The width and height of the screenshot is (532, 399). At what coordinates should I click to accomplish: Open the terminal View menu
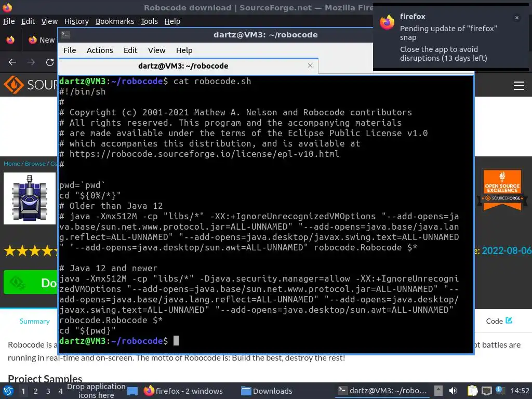point(156,50)
